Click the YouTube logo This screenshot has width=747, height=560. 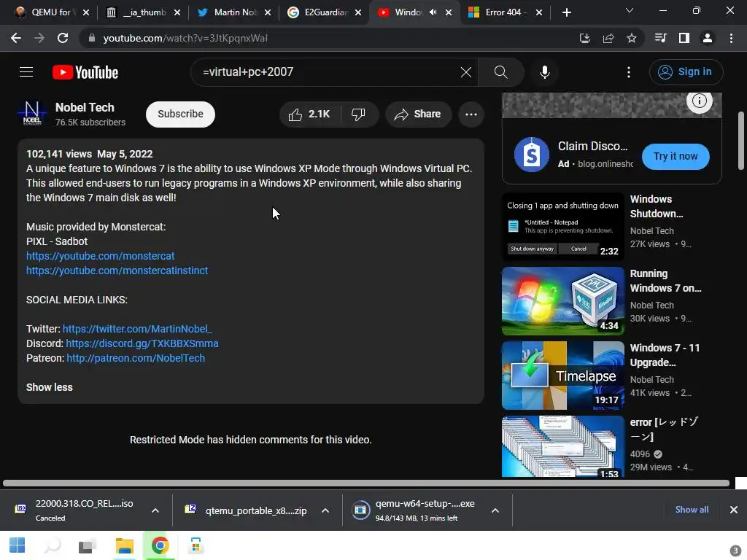tap(85, 72)
